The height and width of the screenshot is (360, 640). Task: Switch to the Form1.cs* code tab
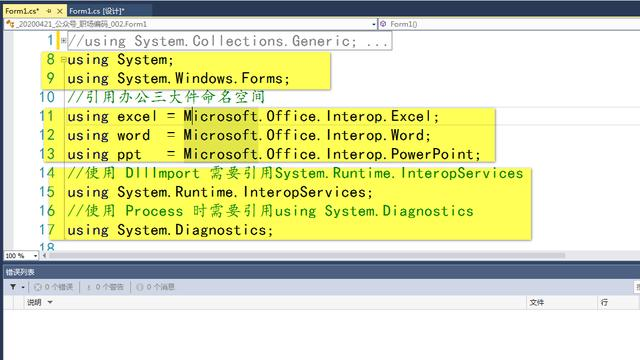coord(22,11)
